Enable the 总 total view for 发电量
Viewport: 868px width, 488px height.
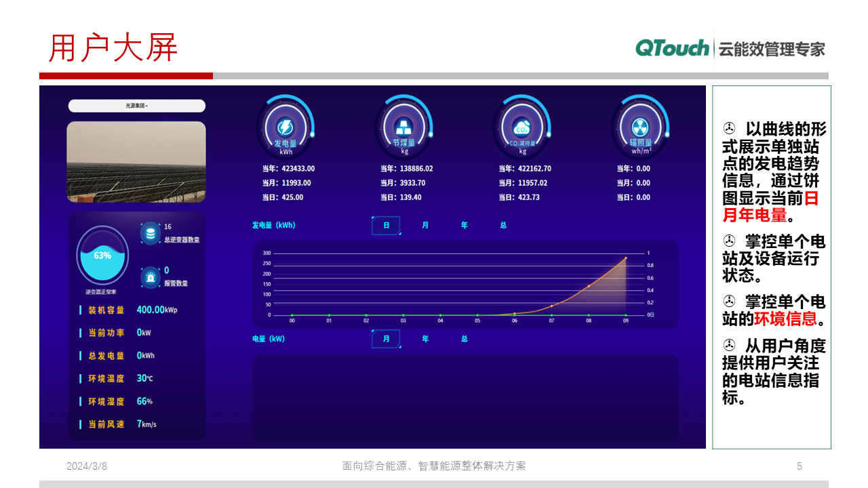pyautogui.click(x=503, y=225)
